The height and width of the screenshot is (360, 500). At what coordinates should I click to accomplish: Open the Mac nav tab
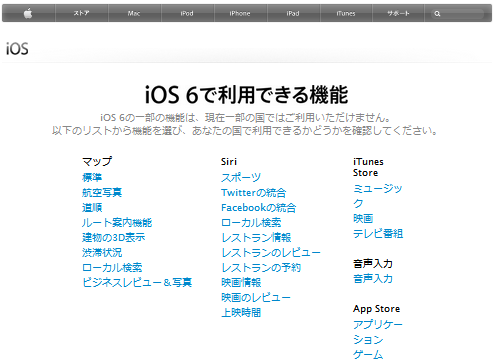tap(134, 13)
